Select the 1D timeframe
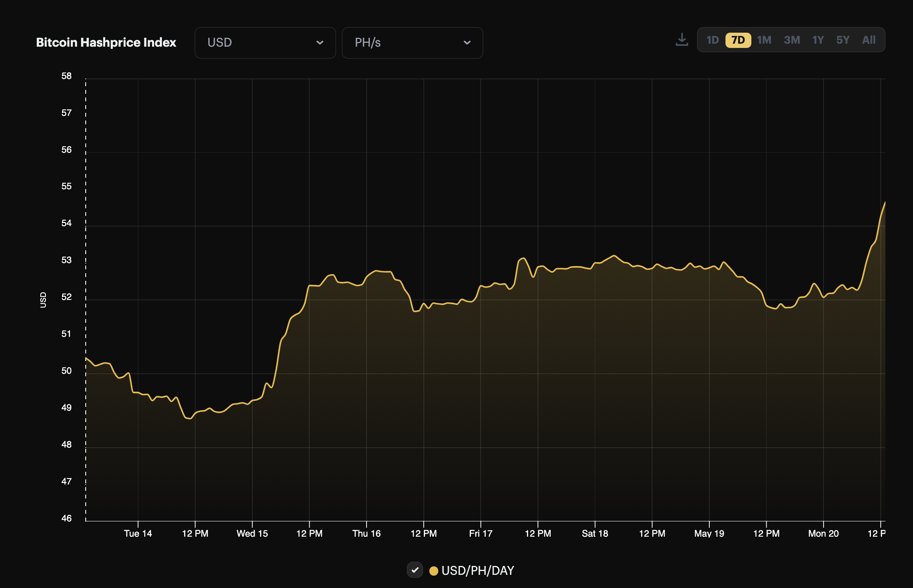This screenshot has width=913, height=588. point(713,39)
